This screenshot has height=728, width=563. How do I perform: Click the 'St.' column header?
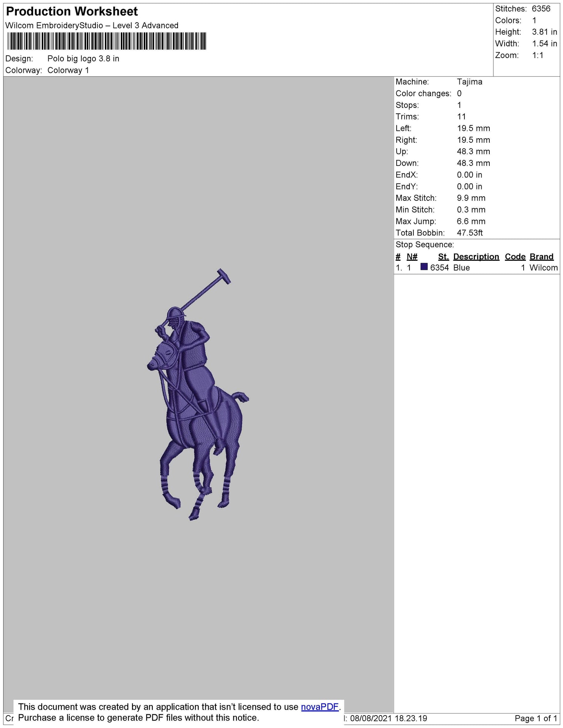(x=443, y=257)
